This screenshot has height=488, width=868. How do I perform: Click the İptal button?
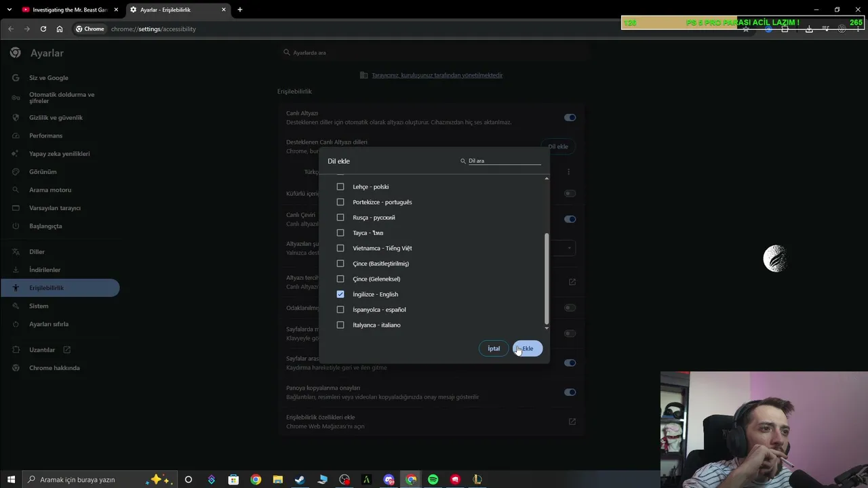click(494, 348)
